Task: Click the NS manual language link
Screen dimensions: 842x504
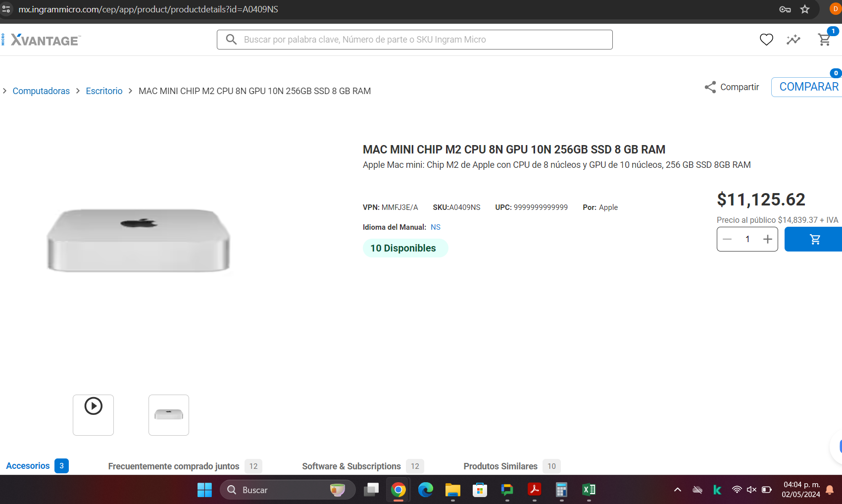Action: 436,227
